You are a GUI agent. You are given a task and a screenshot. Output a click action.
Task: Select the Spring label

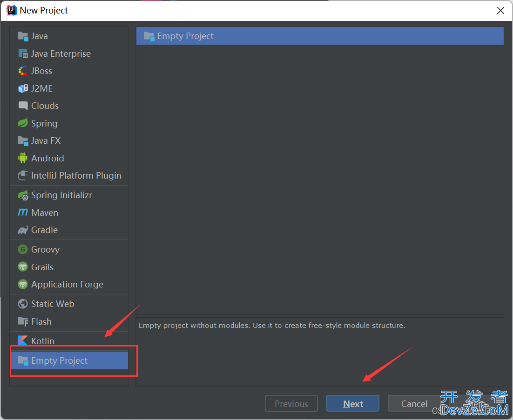(44, 124)
